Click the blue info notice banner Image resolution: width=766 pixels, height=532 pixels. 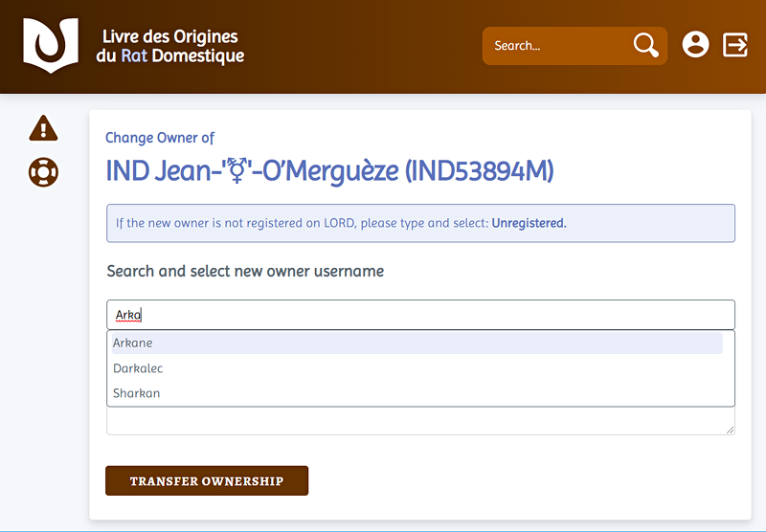tap(419, 223)
